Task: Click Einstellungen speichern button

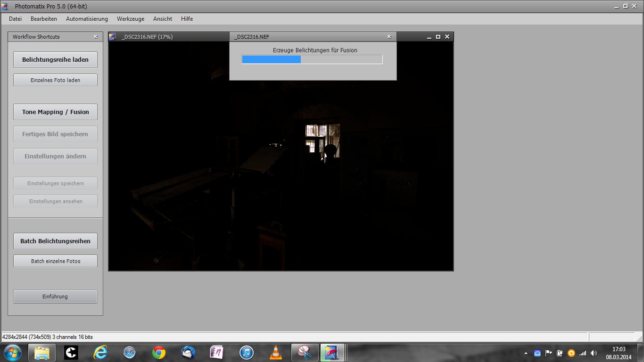Action: click(55, 183)
